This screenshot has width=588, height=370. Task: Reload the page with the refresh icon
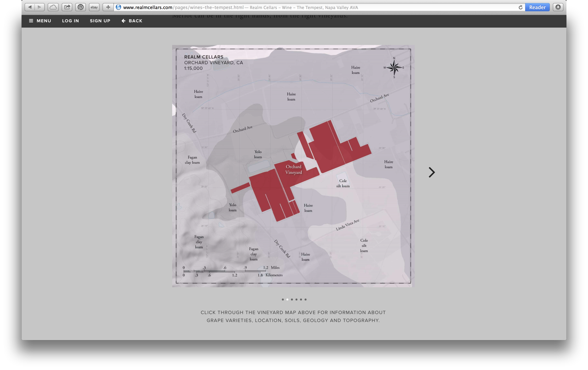pyautogui.click(x=520, y=7)
